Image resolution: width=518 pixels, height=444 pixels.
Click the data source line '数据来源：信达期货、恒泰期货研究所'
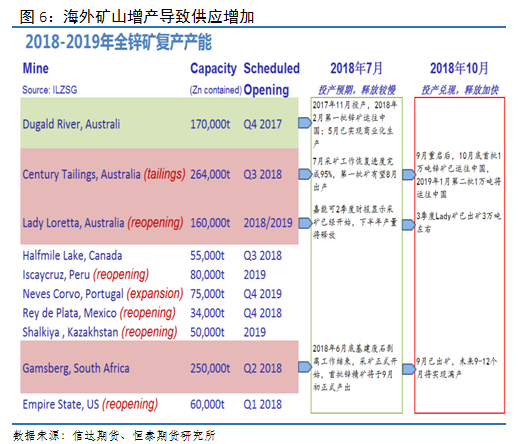[114, 435]
